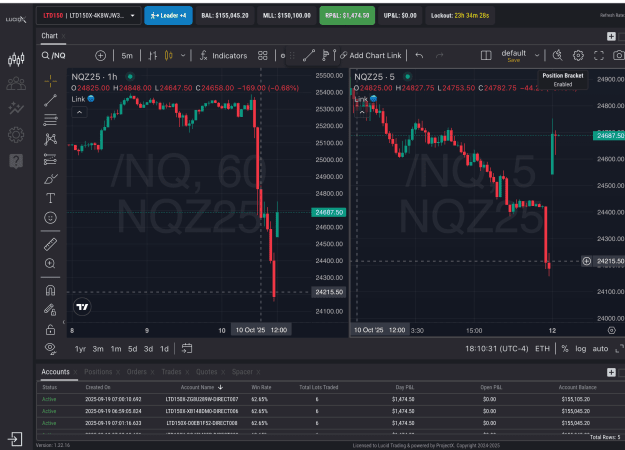This screenshot has width=625, height=450.
Task: Select the brush drawing tool
Action: (x=50, y=179)
